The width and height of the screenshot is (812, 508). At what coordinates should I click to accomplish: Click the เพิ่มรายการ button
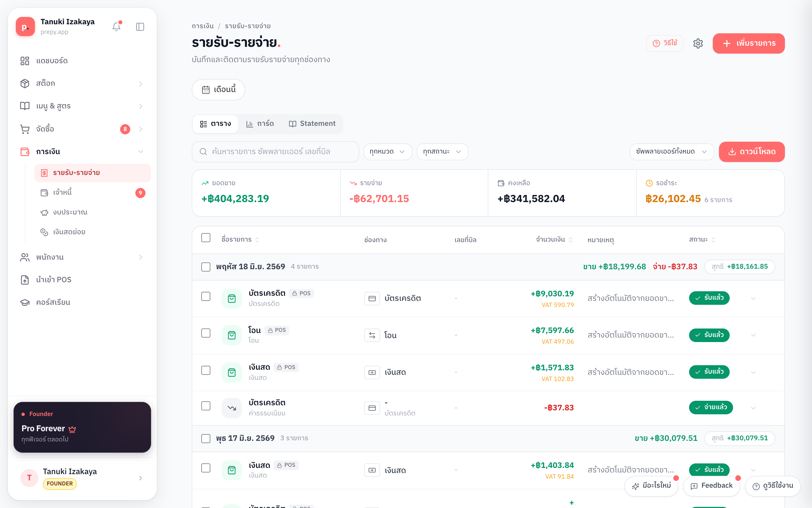(x=749, y=43)
